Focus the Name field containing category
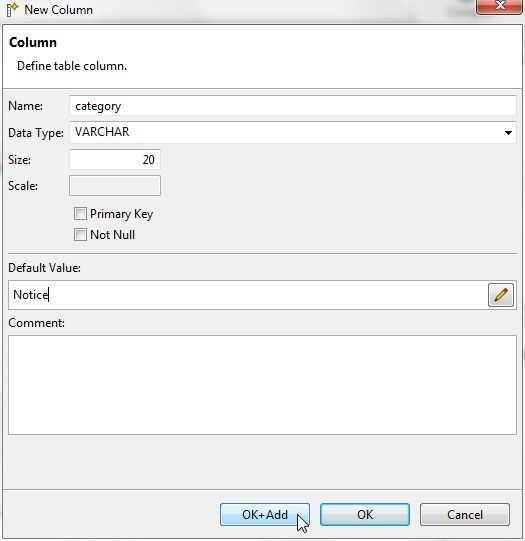The width and height of the screenshot is (525, 541). [x=293, y=106]
